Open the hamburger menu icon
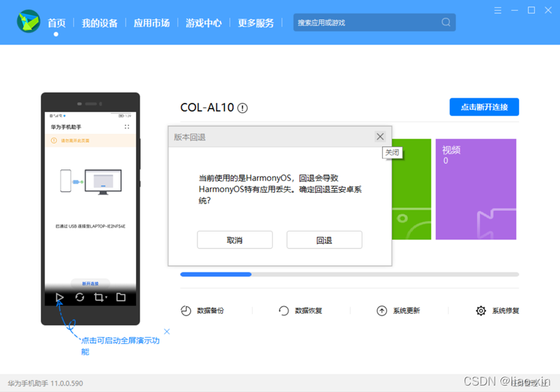The image size is (560, 392). [497, 10]
